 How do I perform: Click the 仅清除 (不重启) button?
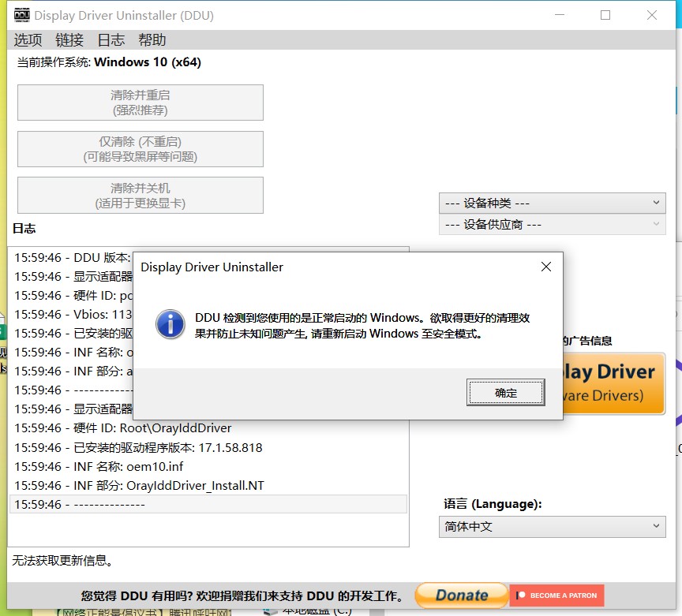pos(141,149)
